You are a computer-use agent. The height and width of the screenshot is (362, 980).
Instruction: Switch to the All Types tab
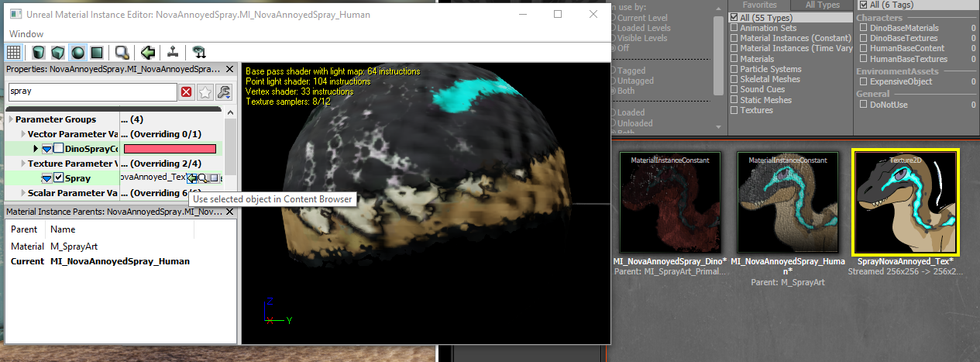click(x=822, y=5)
